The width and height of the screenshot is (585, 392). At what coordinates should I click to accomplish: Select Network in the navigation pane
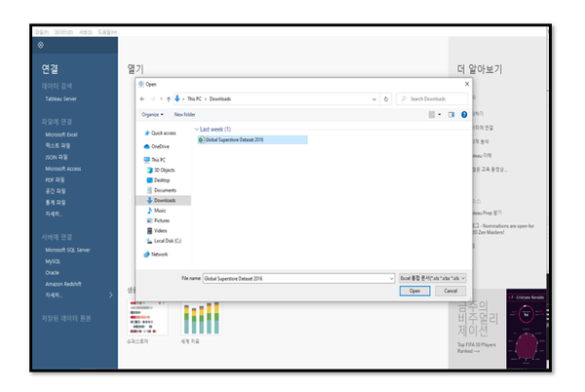click(156, 255)
